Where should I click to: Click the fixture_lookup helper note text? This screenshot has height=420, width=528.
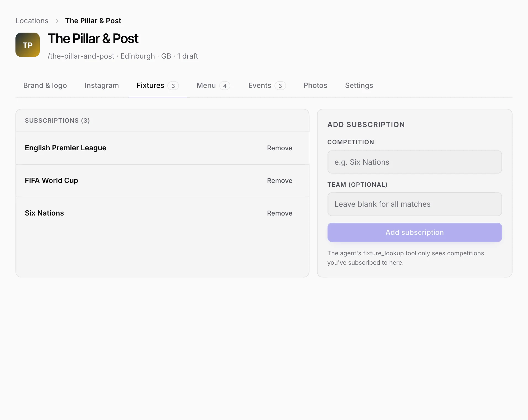pos(406,258)
